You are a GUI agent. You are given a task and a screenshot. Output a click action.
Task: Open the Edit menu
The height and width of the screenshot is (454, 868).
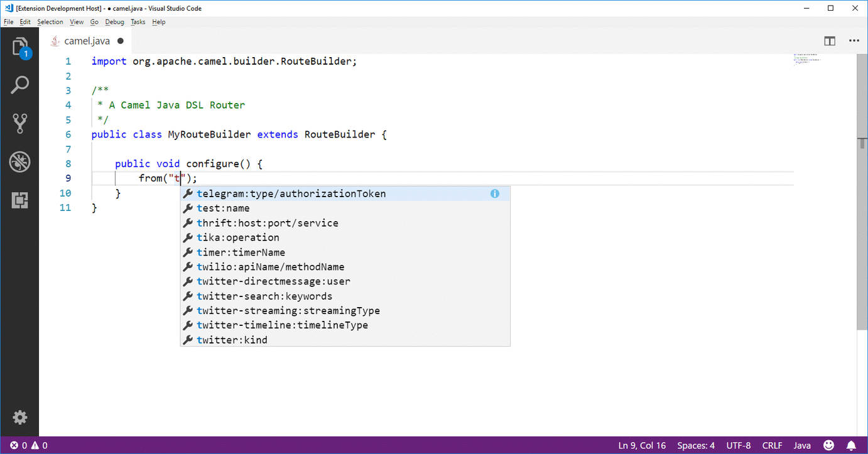25,21
